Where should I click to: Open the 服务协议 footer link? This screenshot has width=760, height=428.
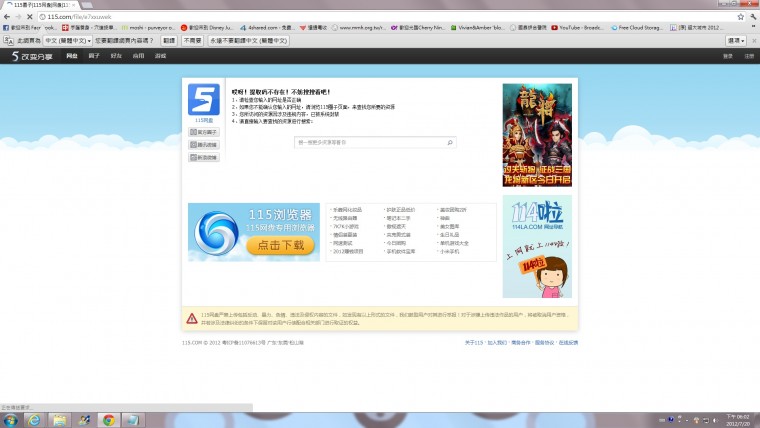[544, 343]
